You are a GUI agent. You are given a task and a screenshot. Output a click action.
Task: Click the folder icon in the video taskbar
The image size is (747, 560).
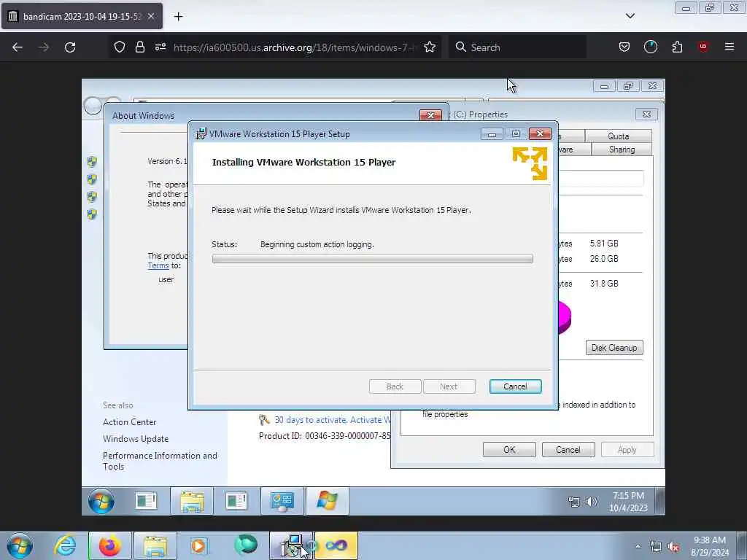192,502
